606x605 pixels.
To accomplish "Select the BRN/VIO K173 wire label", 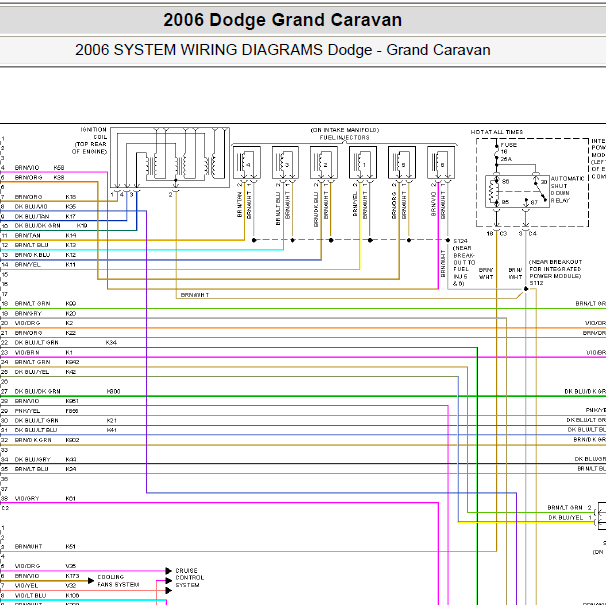I will 47,576.
